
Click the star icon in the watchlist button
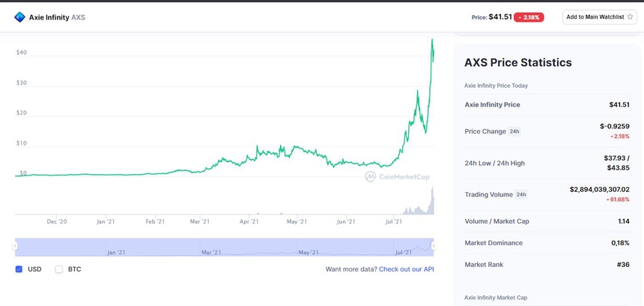click(631, 16)
